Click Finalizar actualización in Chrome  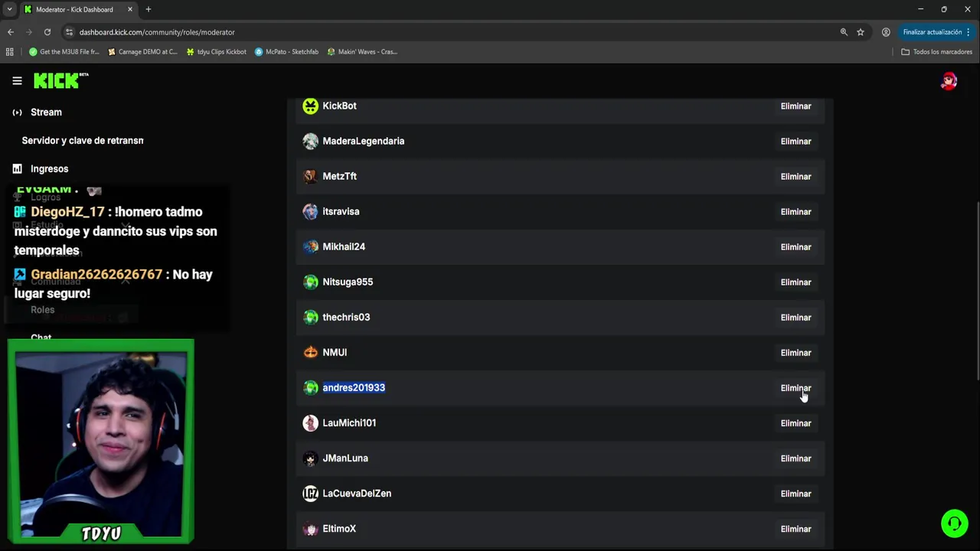coord(932,32)
